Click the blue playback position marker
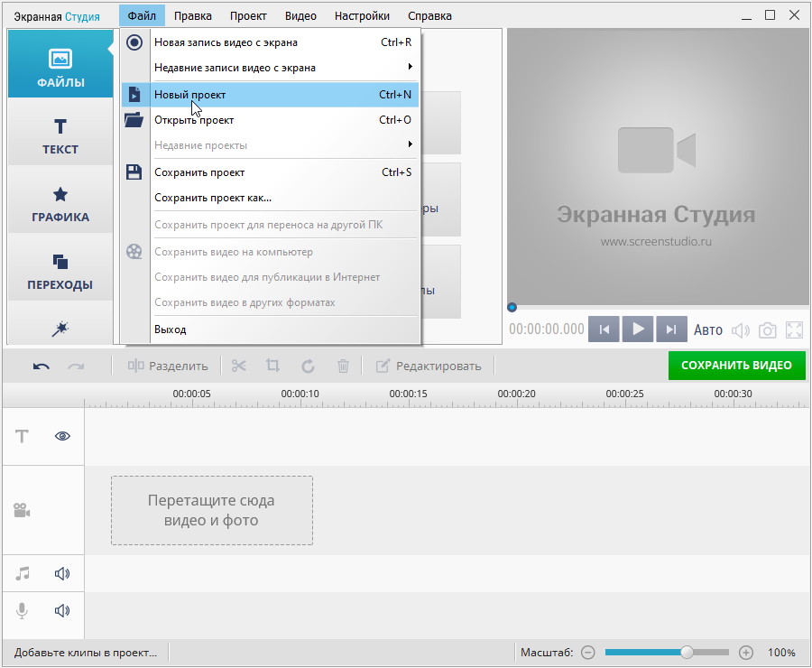Viewport: 812px width, 668px height. point(512,307)
